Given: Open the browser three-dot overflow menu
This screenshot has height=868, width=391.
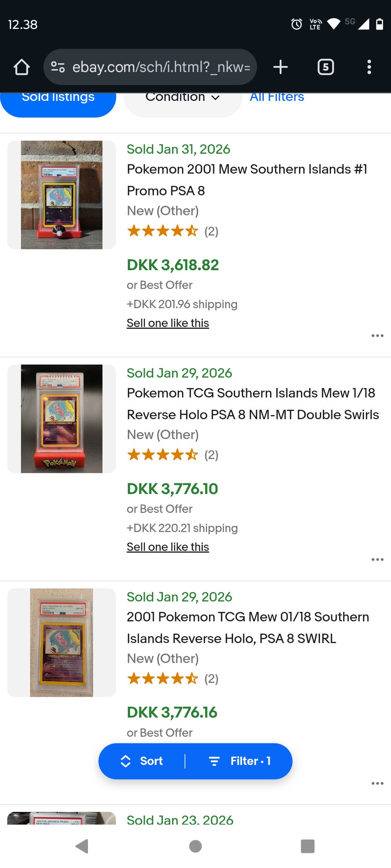Looking at the screenshot, I should pyautogui.click(x=369, y=67).
